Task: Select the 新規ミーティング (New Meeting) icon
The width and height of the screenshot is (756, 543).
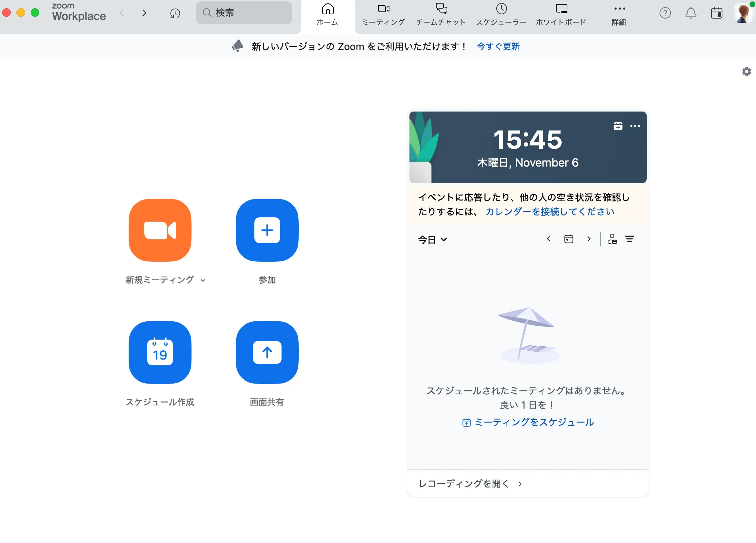Action: [160, 230]
